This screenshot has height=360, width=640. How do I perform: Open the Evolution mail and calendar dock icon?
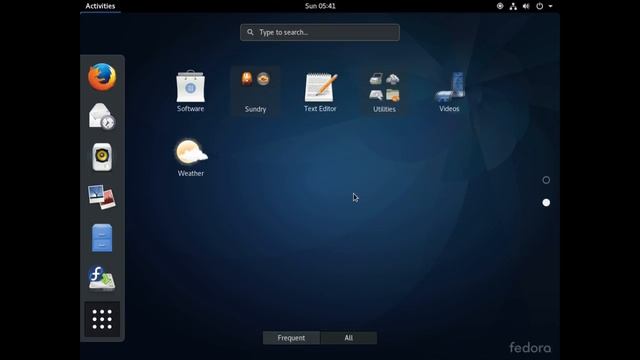[102, 116]
